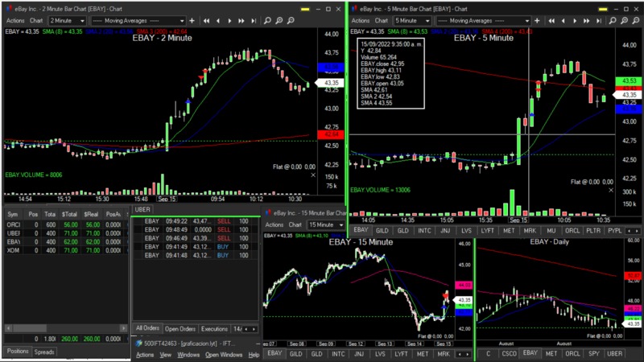This screenshot has height=362, width=644.
Task: Jump to chart start in 2 Minute chart
Action: (x=208, y=20)
